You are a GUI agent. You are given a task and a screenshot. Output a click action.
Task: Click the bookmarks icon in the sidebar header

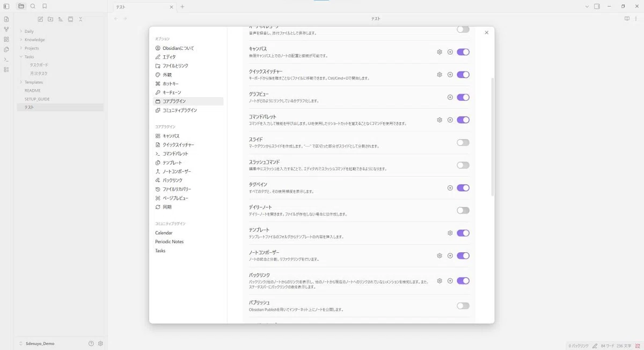click(45, 6)
